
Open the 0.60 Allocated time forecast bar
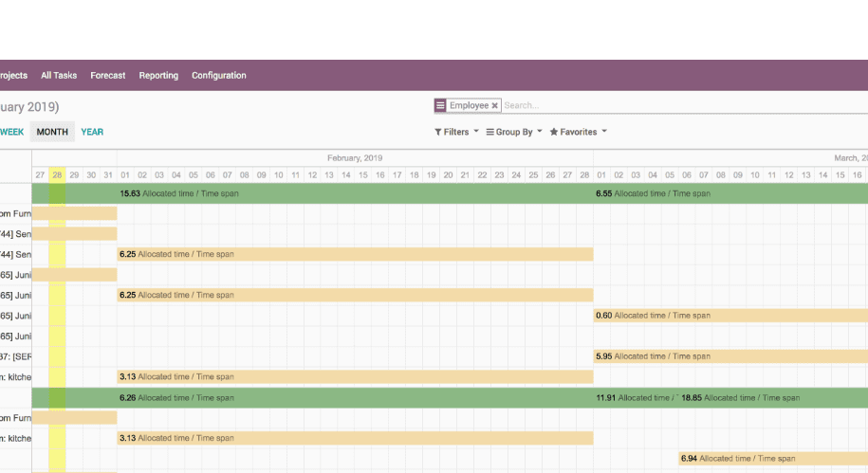click(730, 316)
